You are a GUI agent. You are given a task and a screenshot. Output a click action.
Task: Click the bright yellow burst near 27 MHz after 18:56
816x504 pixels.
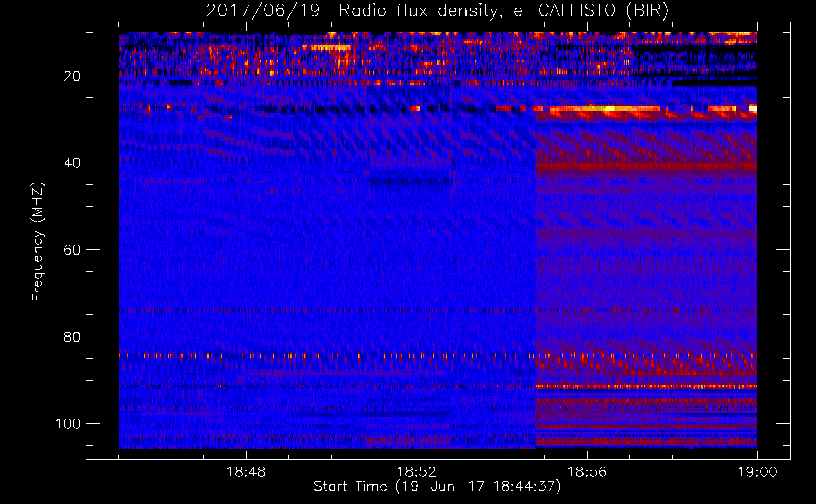(604, 108)
